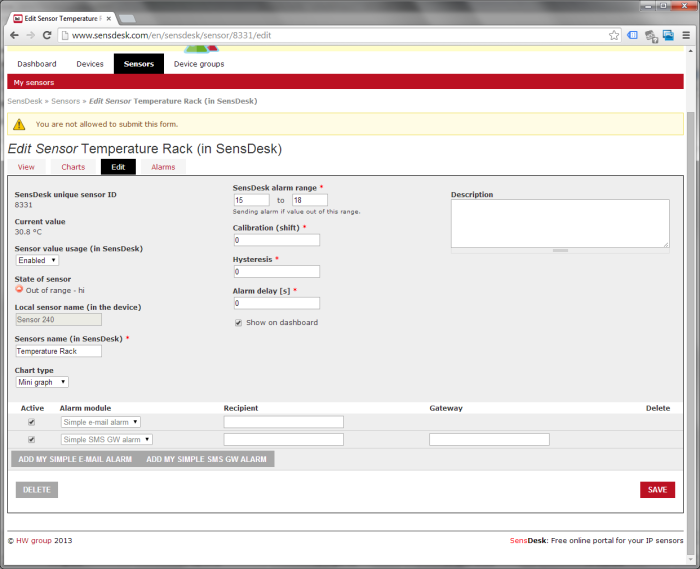This screenshot has height=569, width=700.
Task: Switch to the Charts tab
Action: coord(73,167)
